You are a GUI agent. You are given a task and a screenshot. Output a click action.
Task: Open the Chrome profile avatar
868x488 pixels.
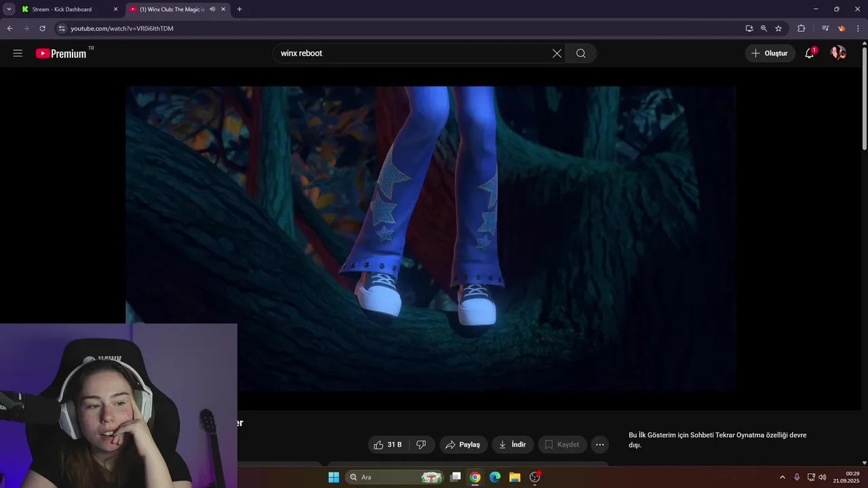click(x=842, y=28)
